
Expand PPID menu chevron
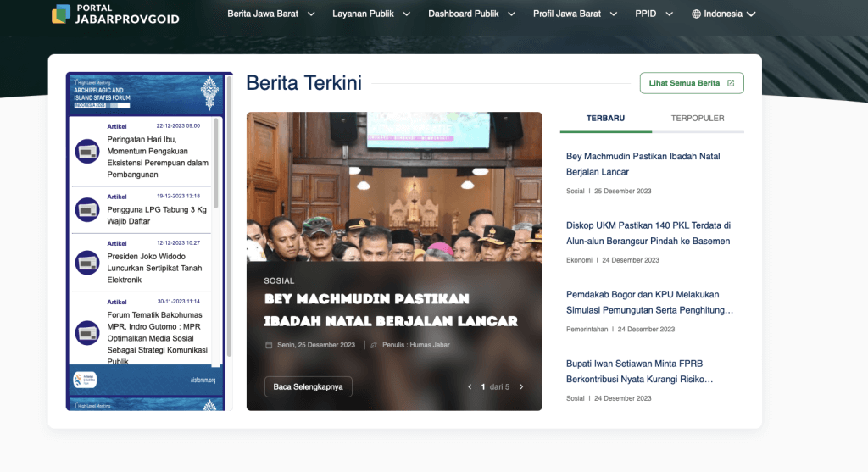point(670,14)
